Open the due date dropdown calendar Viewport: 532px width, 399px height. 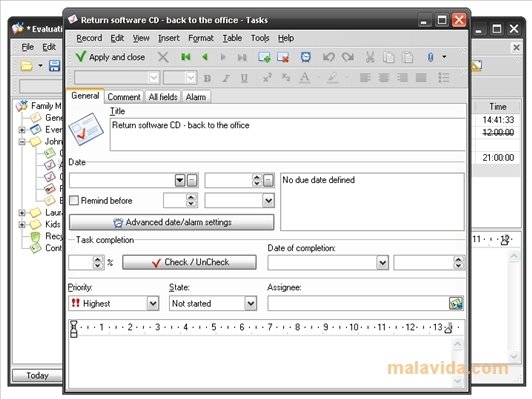pyautogui.click(x=180, y=180)
